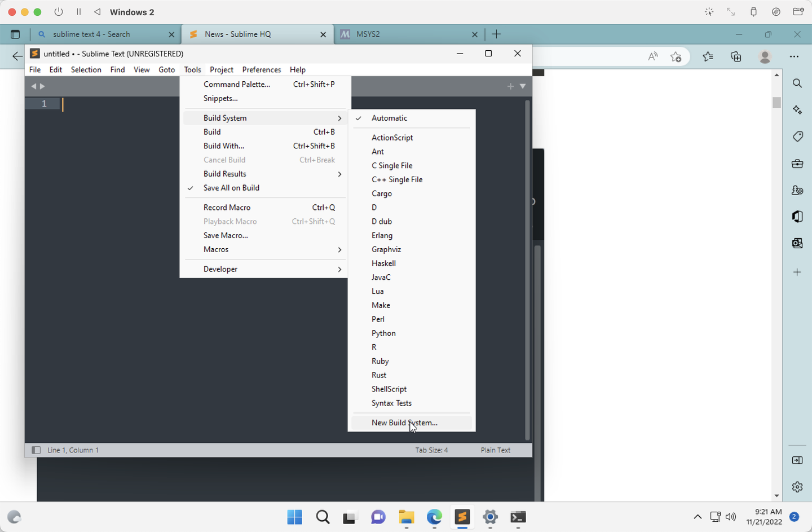Open Edge Read Aloud icon
This screenshot has width=812, height=532.
click(653, 56)
